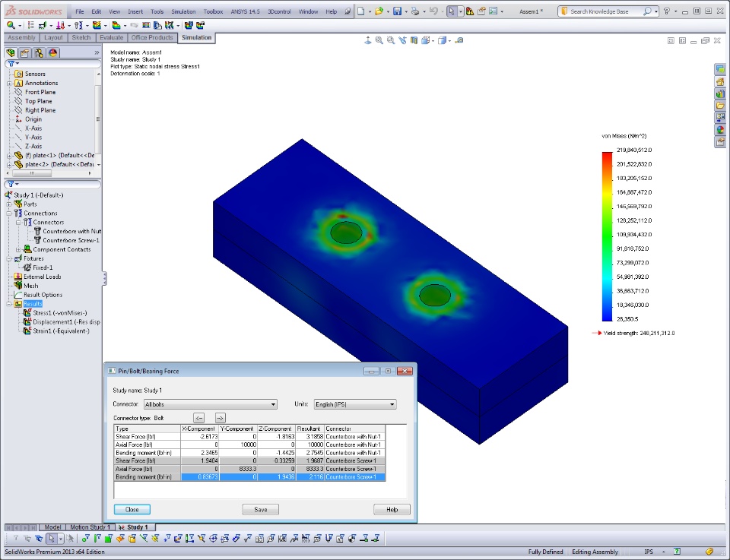
Task: Click the Help button in Pin/Bolt dialog
Action: pos(392,510)
